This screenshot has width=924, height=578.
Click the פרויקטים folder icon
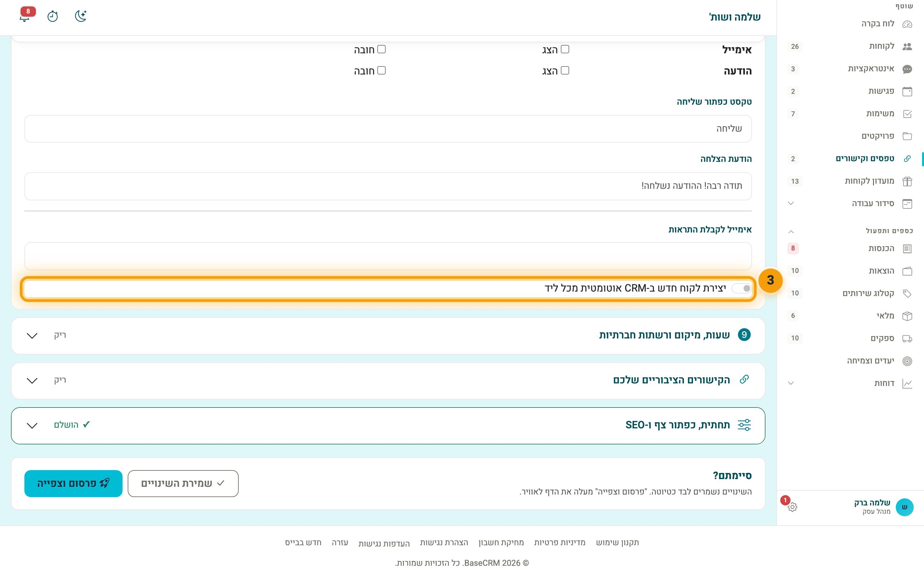pos(907,136)
